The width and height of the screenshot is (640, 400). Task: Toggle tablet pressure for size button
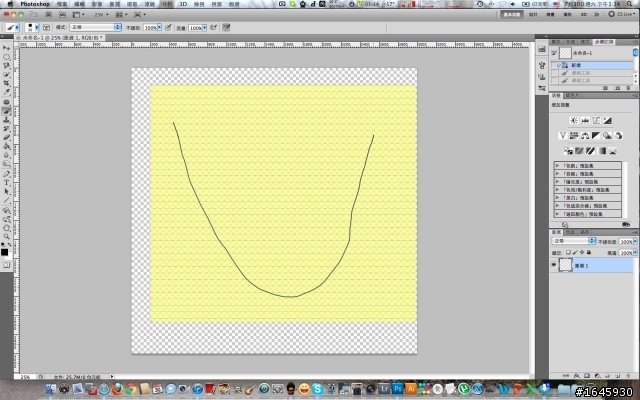226,27
